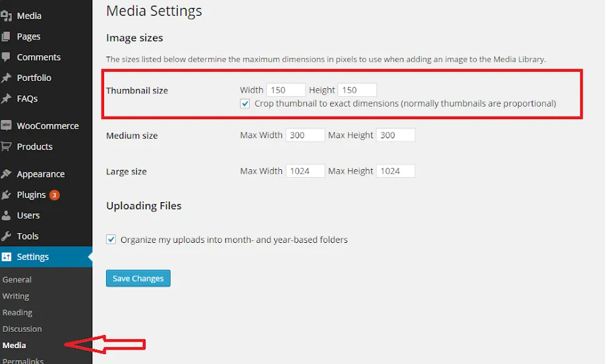Go to Reading settings submenu

coord(17,313)
